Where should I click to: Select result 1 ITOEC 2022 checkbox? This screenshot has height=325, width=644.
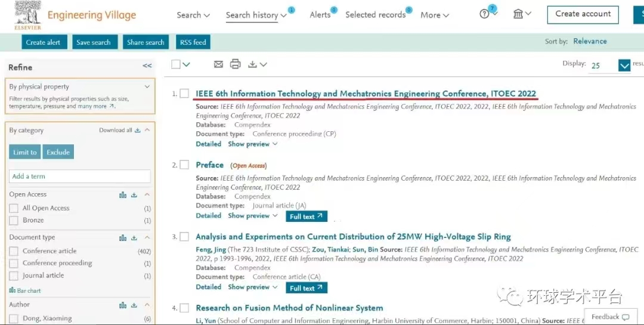tap(184, 94)
